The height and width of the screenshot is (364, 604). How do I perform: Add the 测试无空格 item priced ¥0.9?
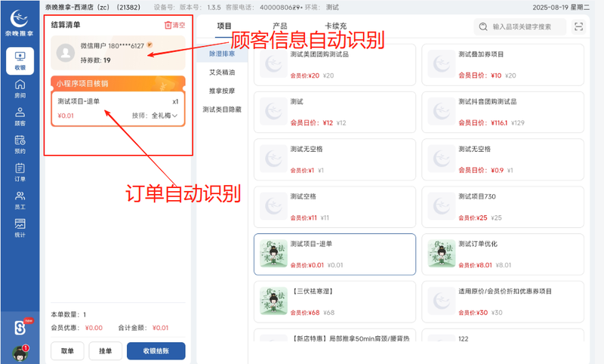click(503, 159)
